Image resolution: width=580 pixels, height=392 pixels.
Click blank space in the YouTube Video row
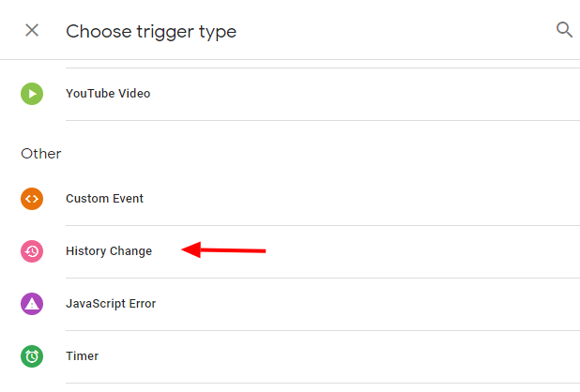pyautogui.click(x=375, y=94)
